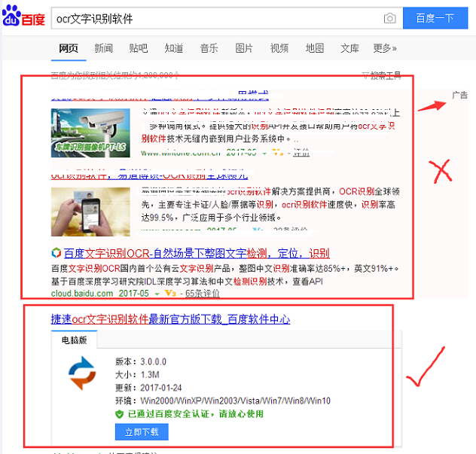This screenshot has height=454, width=476.
Task: Open the 音乐 tab
Action: point(209,48)
